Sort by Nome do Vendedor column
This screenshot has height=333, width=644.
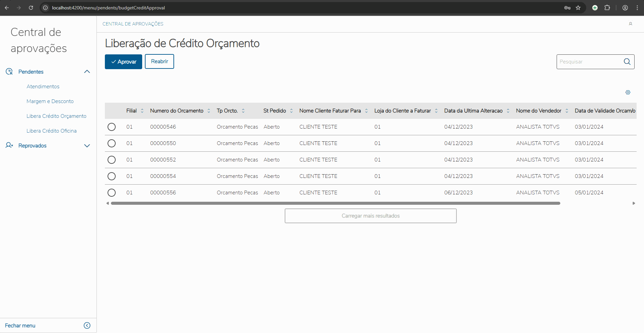click(x=567, y=111)
